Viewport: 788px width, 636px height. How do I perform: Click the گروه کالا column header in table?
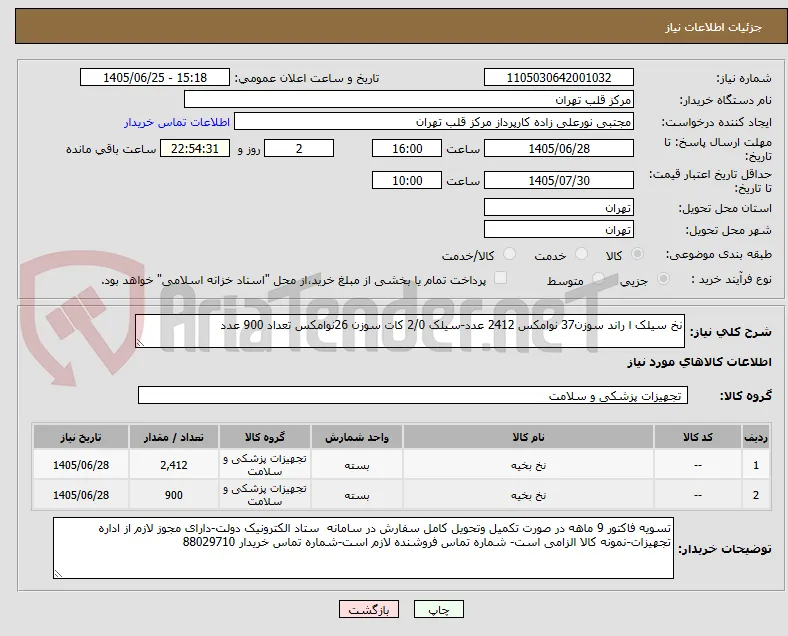[x=265, y=437]
